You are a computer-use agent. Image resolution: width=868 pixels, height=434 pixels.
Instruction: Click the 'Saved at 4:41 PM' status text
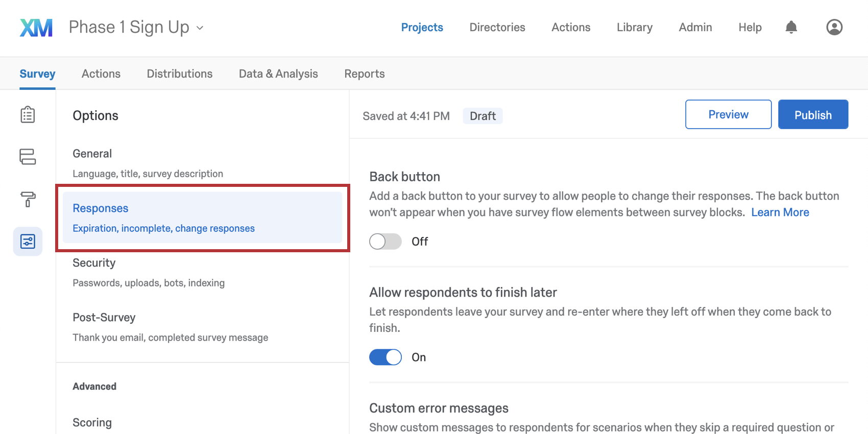tap(406, 116)
